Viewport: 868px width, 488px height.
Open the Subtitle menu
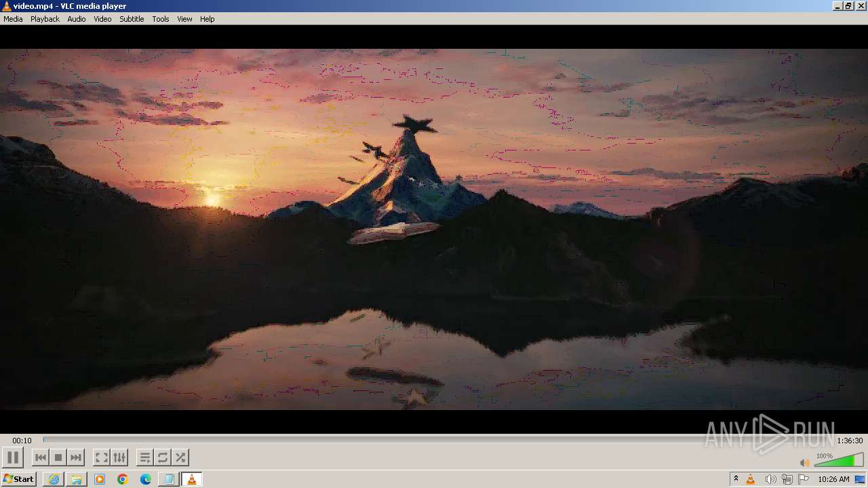(x=132, y=19)
